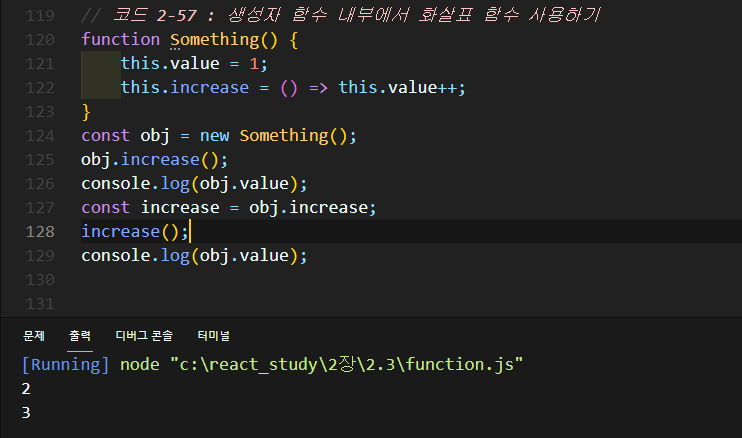Click 'this.value = 1;' on line 121
The height and width of the screenshot is (438, 742).
tap(194, 63)
